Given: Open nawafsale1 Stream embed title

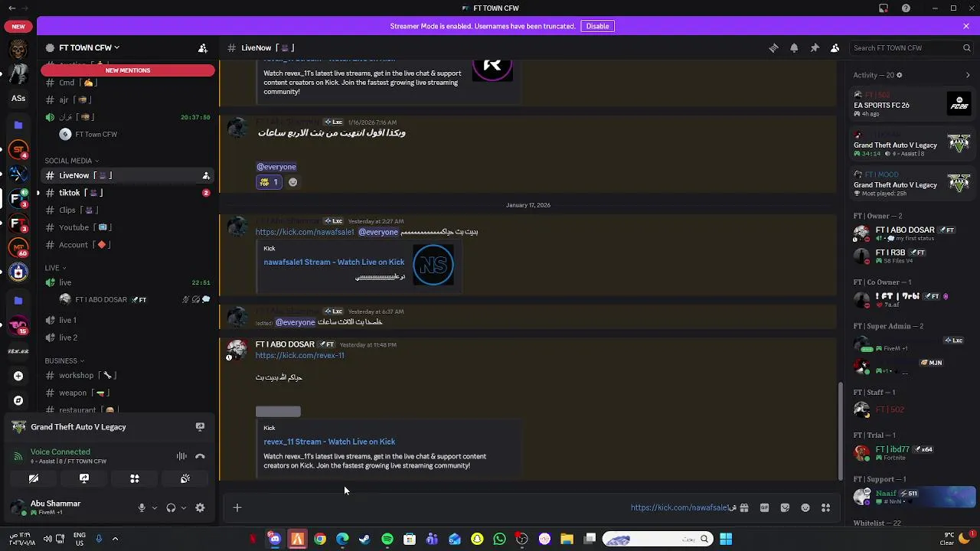Looking at the screenshot, I should (334, 262).
